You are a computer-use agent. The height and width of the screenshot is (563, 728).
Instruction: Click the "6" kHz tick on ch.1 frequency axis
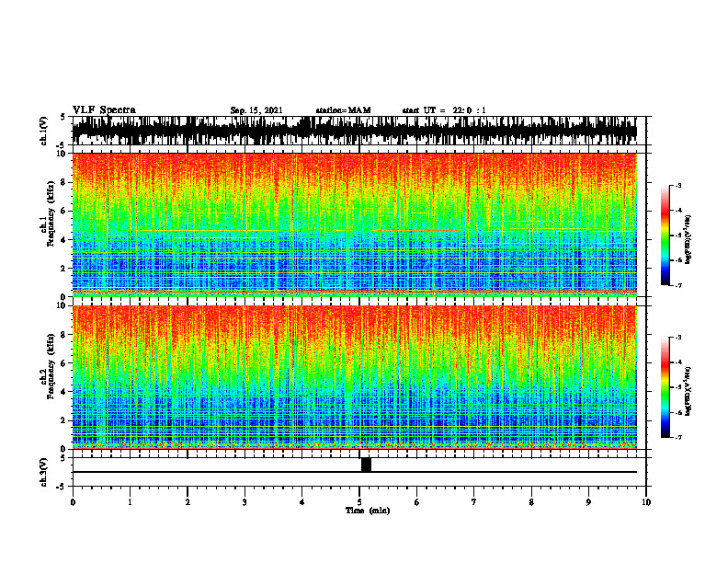[63, 211]
